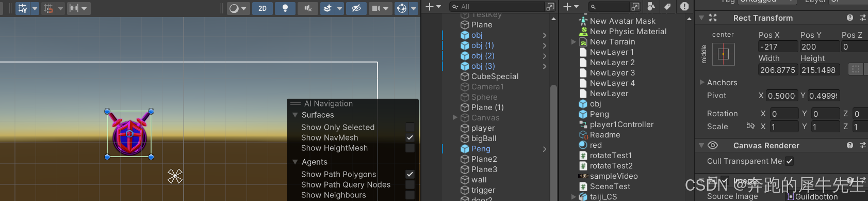Select the Plane (1) object
The height and width of the screenshot is (201, 868).
tap(487, 107)
